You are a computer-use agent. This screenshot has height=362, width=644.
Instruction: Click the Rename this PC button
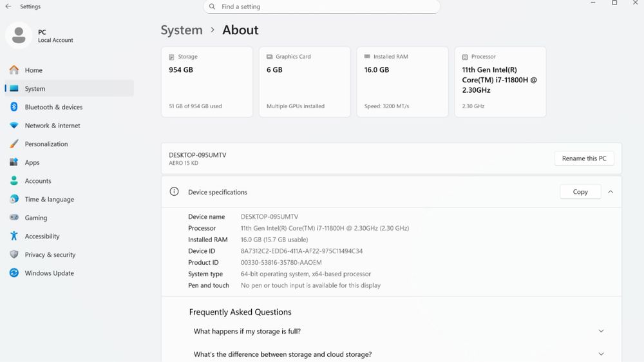pos(584,158)
